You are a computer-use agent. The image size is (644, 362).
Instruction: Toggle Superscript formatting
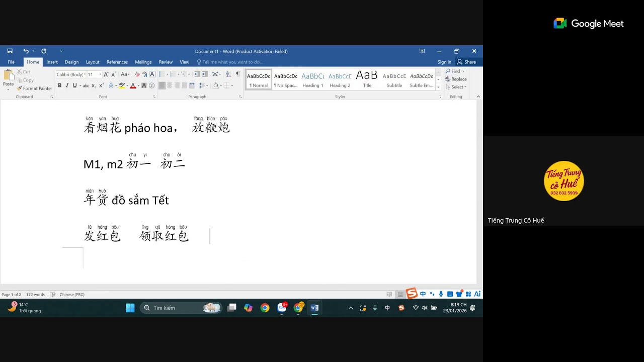click(x=101, y=85)
